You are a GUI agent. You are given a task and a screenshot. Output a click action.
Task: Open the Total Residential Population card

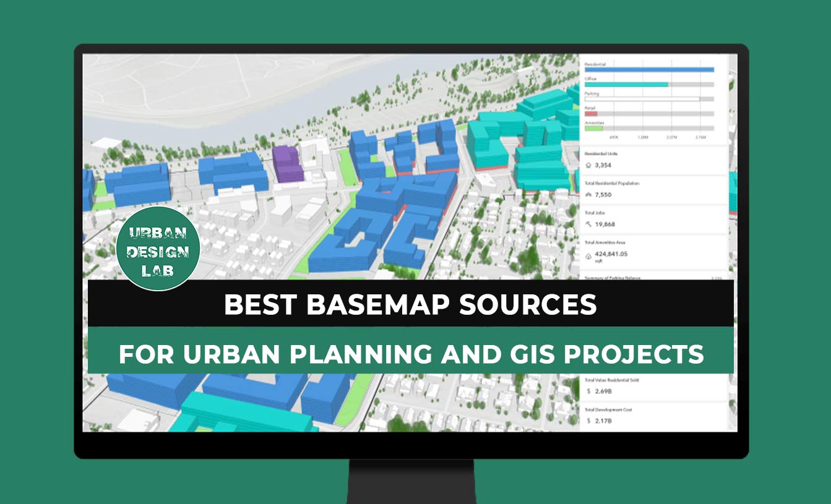pos(653,190)
